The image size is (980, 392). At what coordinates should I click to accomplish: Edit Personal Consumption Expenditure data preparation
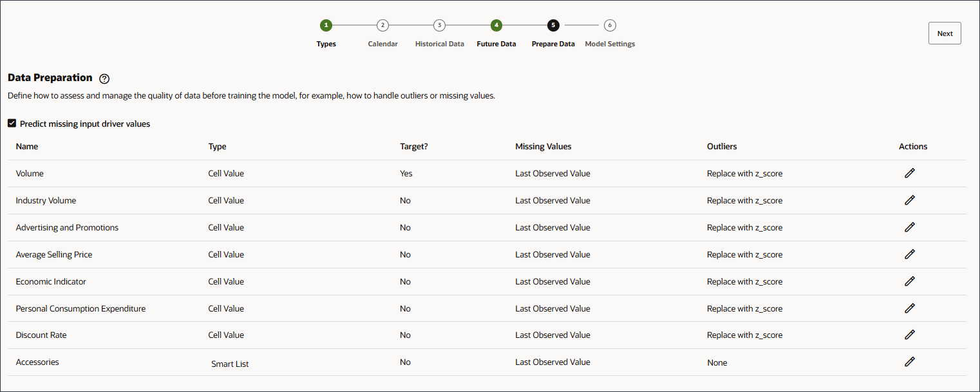tap(909, 308)
